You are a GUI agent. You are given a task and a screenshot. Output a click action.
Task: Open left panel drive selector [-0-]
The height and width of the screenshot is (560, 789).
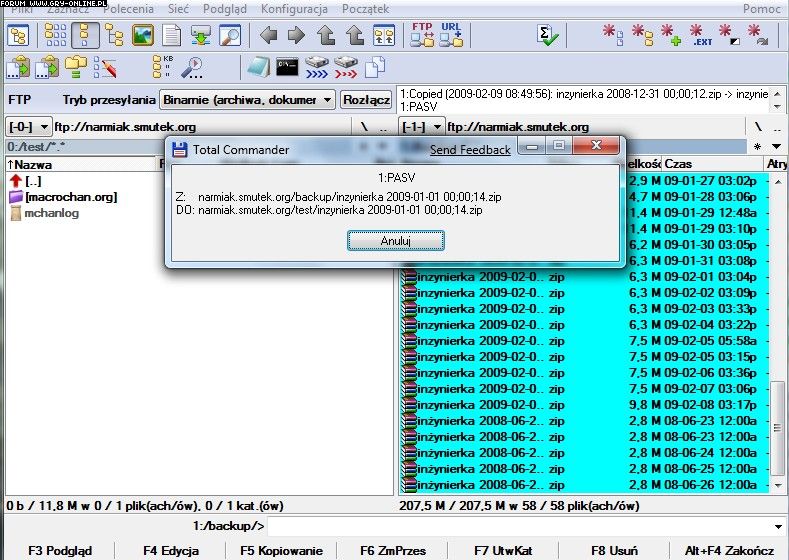click(x=27, y=127)
